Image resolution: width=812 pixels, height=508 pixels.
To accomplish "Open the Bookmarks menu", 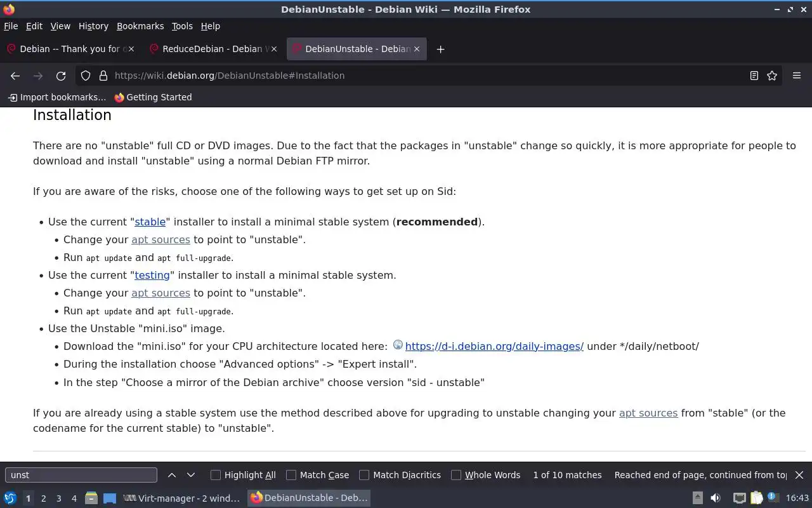I will [140, 26].
